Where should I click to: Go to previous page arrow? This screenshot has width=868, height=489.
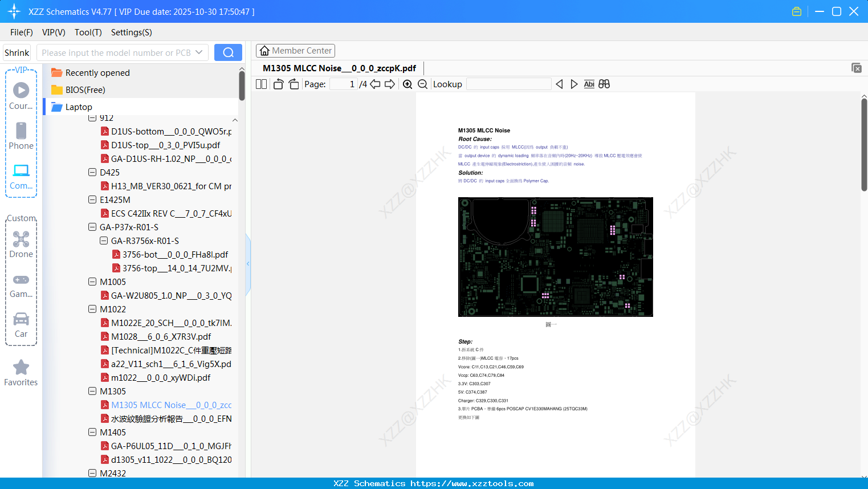[x=375, y=84]
